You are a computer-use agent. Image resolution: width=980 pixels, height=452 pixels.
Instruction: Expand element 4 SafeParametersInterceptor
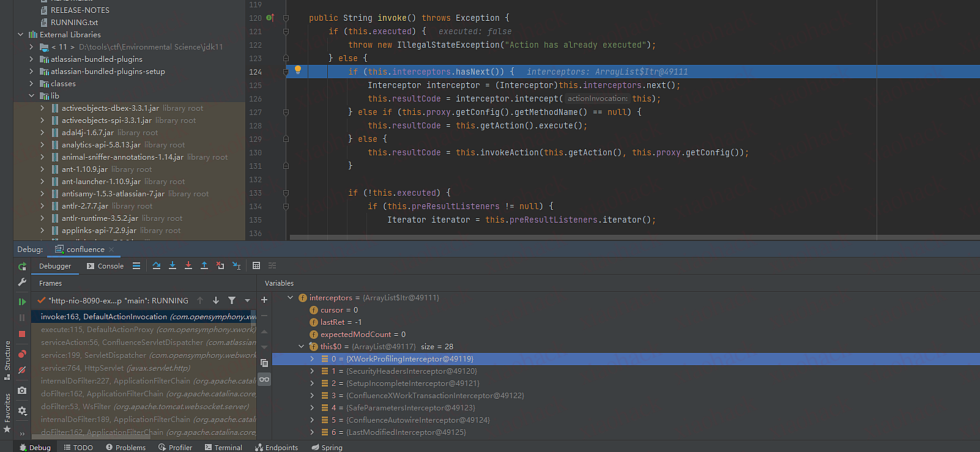(312, 408)
